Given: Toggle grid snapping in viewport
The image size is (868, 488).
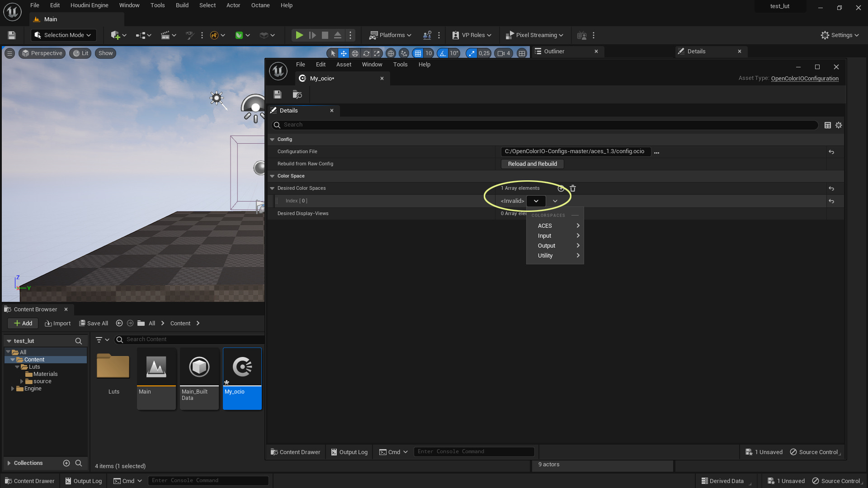Looking at the screenshot, I should click(x=418, y=53).
